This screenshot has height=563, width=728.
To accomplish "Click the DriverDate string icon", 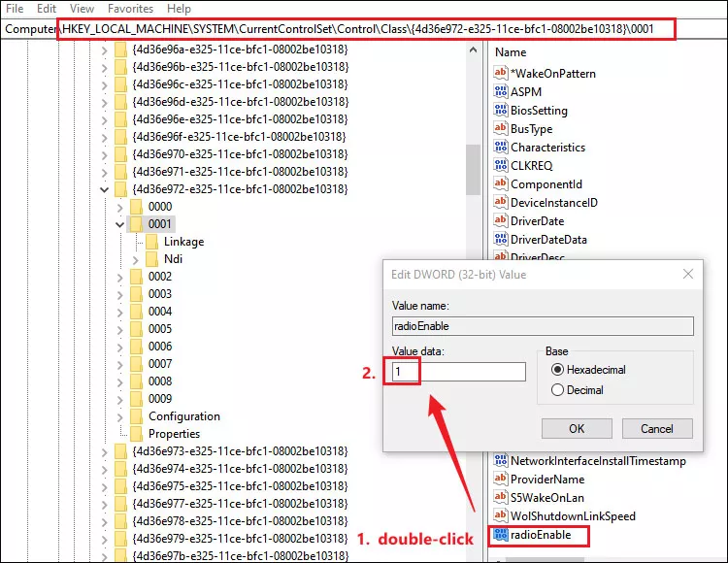I will 501,221.
